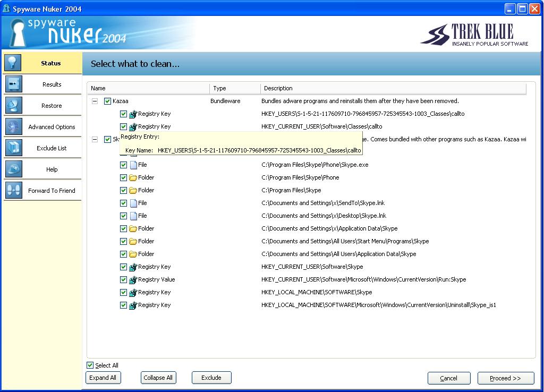The image size is (544, 392).
Task: Open the Results section
Action: [42, 84]
